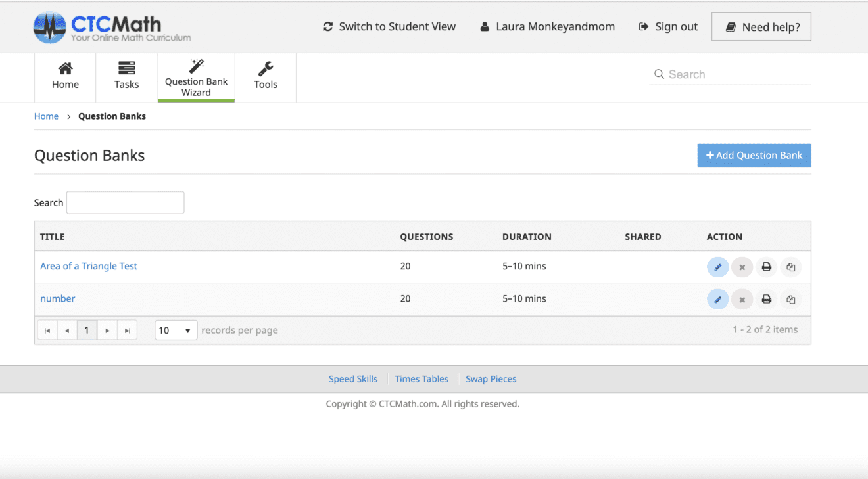The width and height of the screenshot is (868, 479).
Task: Jump to the first page of records
Action: click(x=47, y=331)
